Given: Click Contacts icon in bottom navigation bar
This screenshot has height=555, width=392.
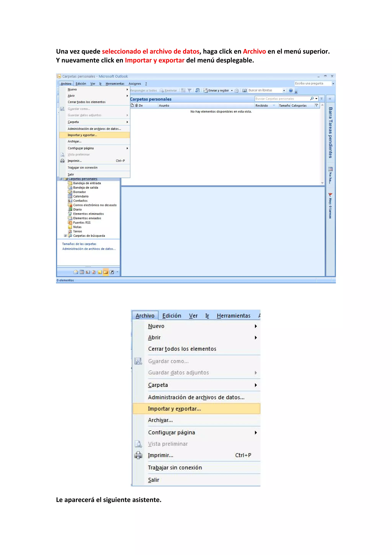Looking at the screenshot, I should point(88,272).
